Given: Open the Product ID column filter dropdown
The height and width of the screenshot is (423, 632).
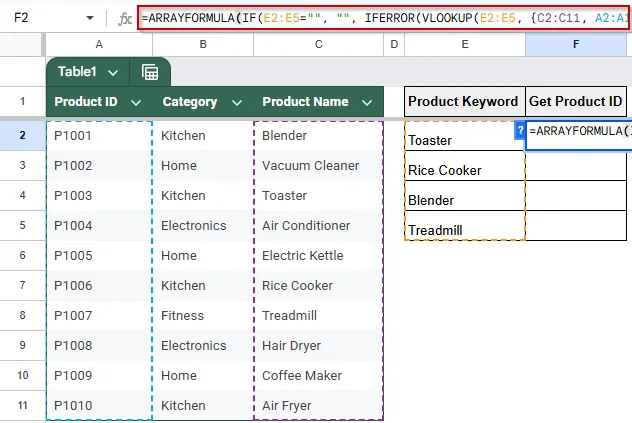Looking at the screenshot, I should tap(136, 103).
